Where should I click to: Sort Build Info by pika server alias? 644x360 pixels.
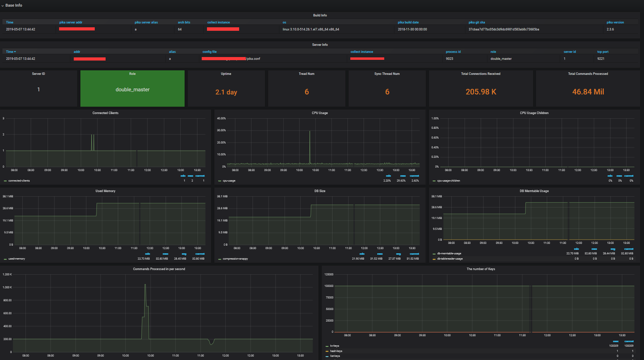tap(146, 22)
